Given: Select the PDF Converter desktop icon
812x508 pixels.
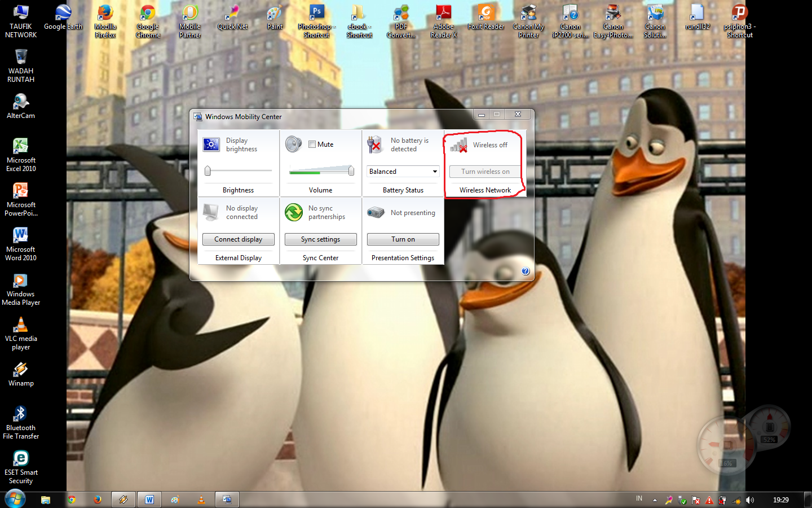Looking at the screenshot, I should pyautogui.click(x=401, y=21).
